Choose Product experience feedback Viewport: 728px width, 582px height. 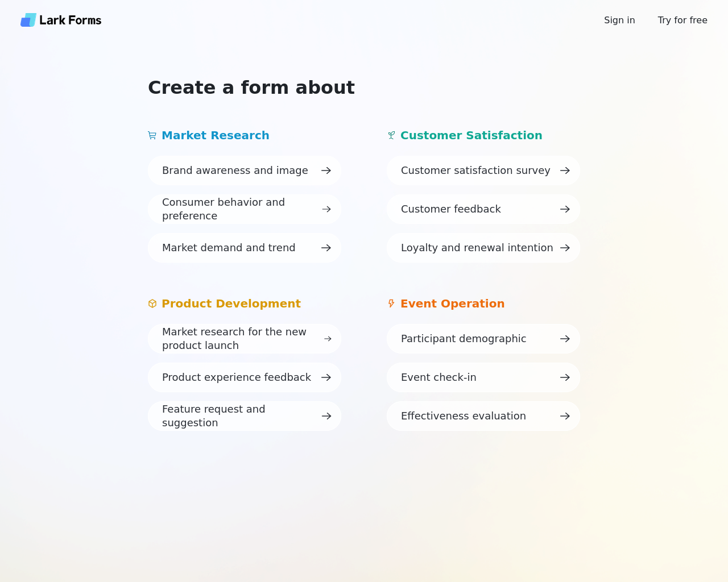point(245,377)
